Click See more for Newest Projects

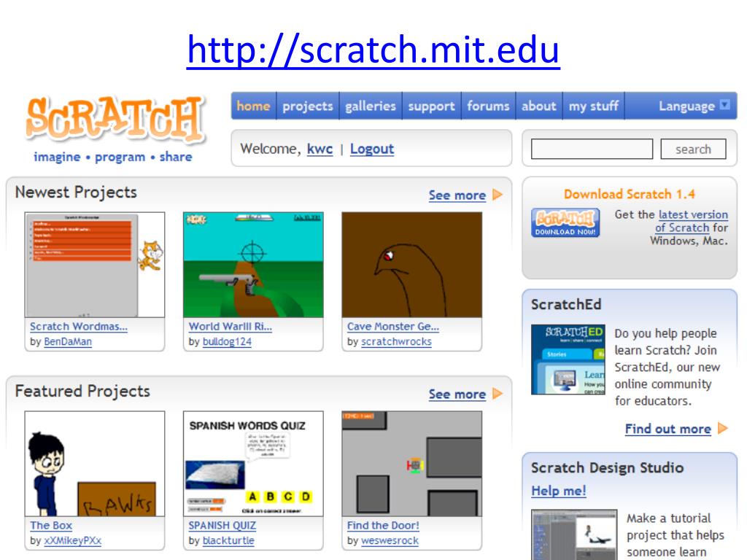pyautogui.click(x=457, y=195)
